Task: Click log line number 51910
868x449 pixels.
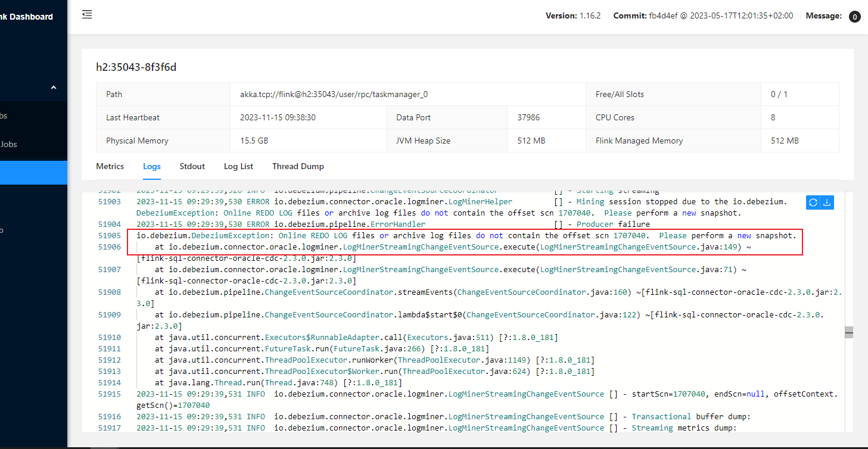Action: [110, 338]
